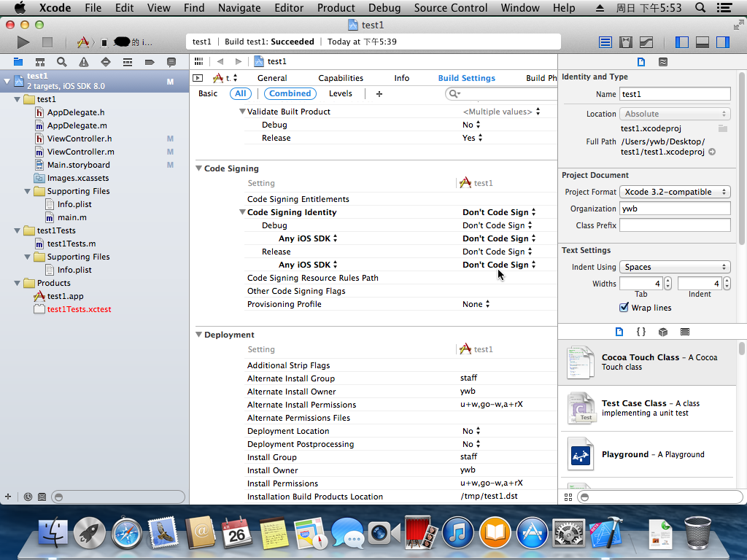Show the Quick Help inspector
This screenshot has width=747, height=560.
662,62
